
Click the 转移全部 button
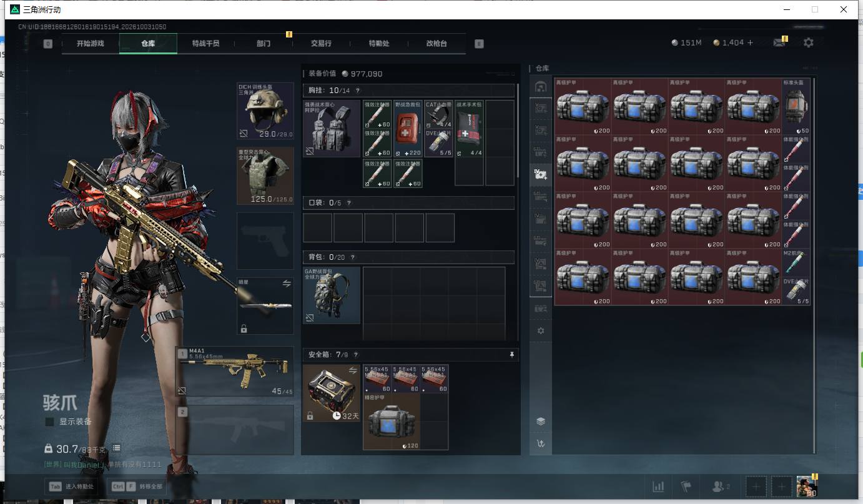pyautogui.click(x=137, y=487)
